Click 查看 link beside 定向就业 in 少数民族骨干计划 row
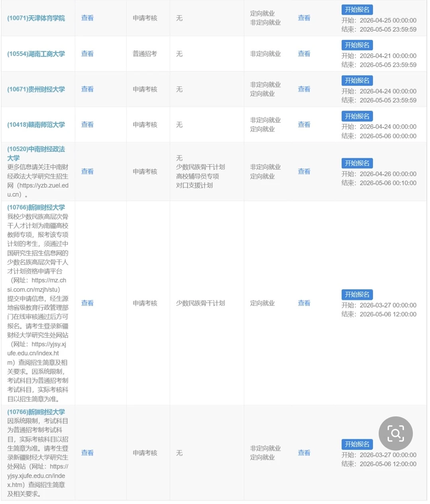 coord(304,303)
